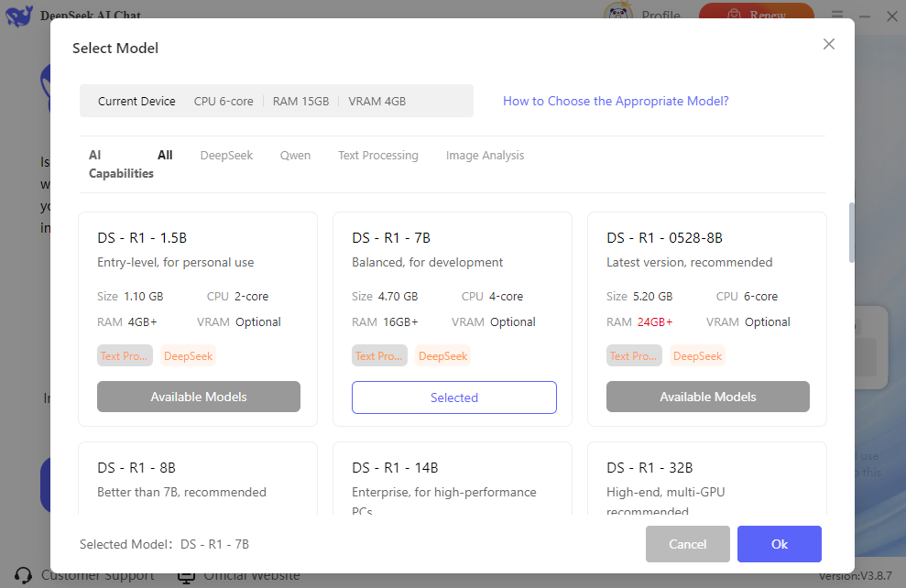Select the DS - R1 - 14B card title
The image size is (906, 588).
point(395,468)
